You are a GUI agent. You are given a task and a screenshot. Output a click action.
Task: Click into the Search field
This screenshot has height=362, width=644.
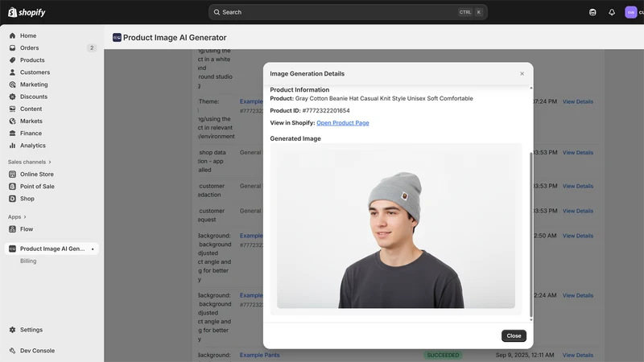(348, 12)
